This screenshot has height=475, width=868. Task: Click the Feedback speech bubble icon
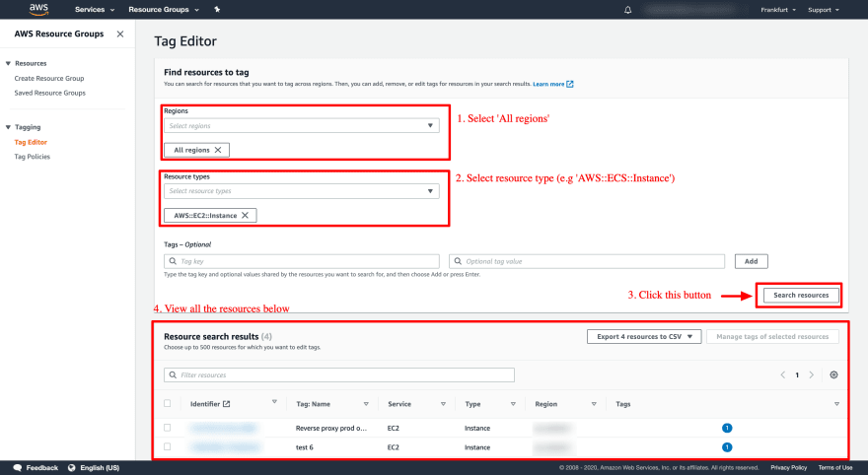[18, 468]
